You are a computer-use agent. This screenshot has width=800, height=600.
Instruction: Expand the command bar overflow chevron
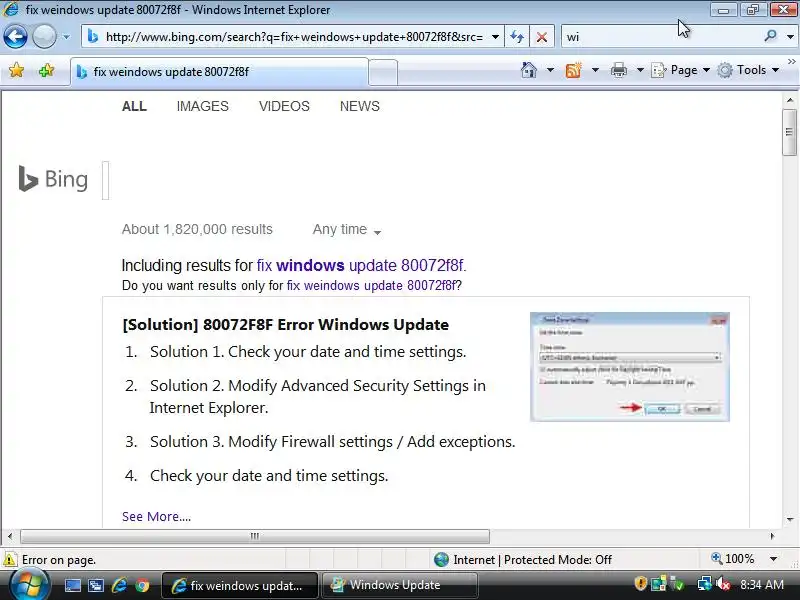coord(791,62)
